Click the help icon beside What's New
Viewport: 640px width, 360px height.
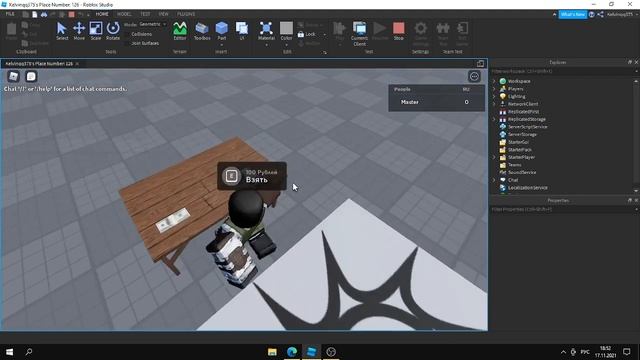[x=591, y=14]
